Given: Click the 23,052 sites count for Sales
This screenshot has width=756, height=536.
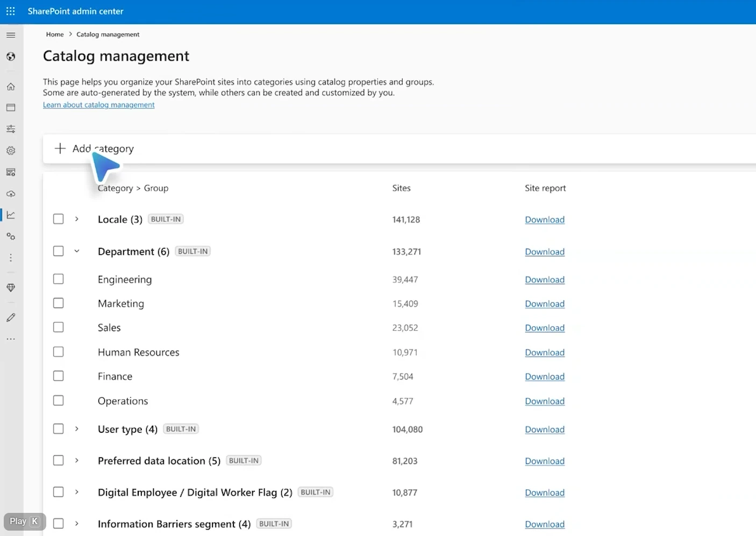Looking at the screenshot, I should click(x=405, y=328).
